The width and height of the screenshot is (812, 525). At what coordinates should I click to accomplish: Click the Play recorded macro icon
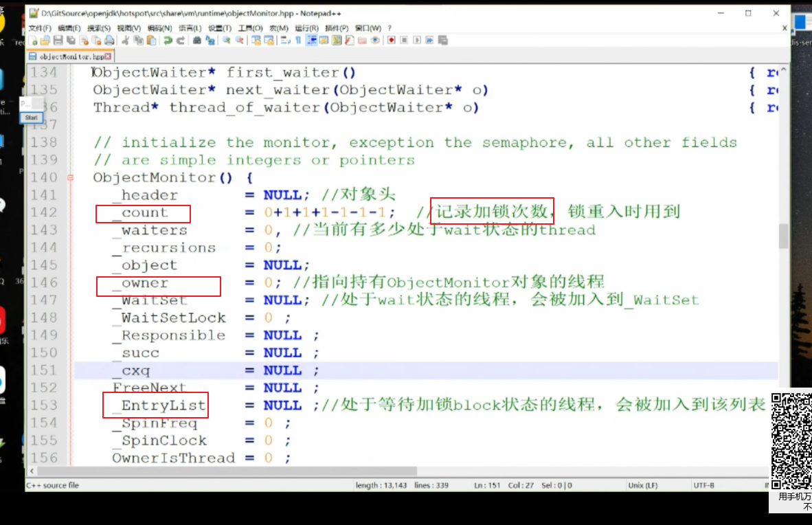pyautogui.click(x=418, y=41)
